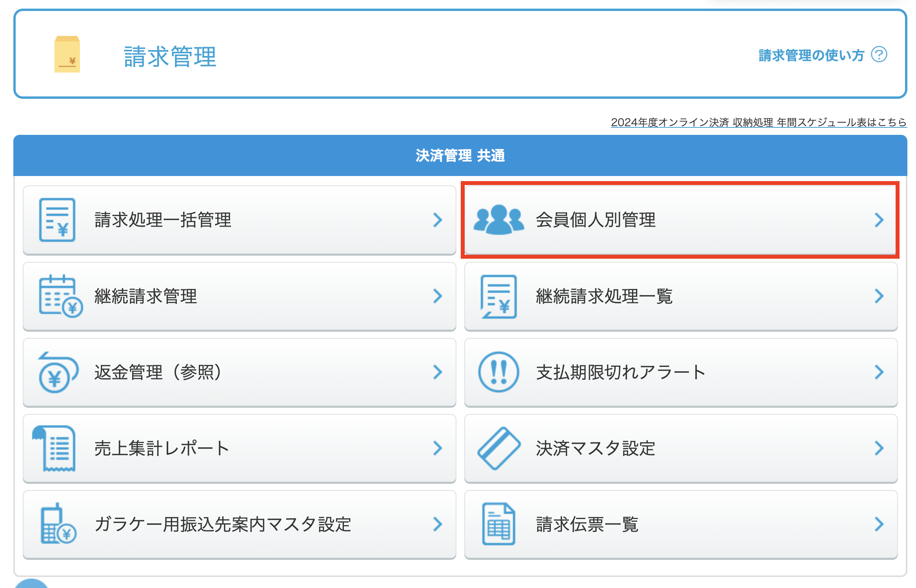916x588 pixels.
Task: Click the 請求伝票一覧 spreadsheet document icon
Action: point(498,524)
